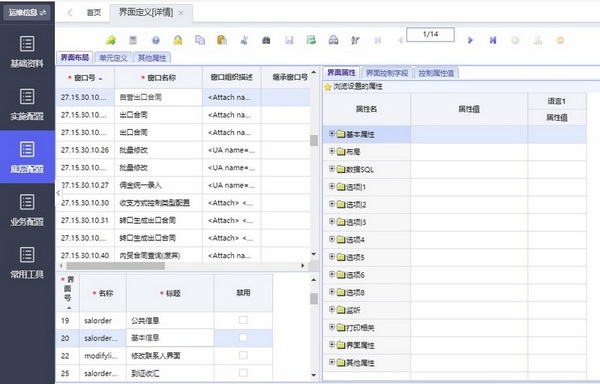Viewport: 600px width, 384px height.
Task: Expand the 数据SQL tree node
Action: pyautogui.click(x=332, y=169)
